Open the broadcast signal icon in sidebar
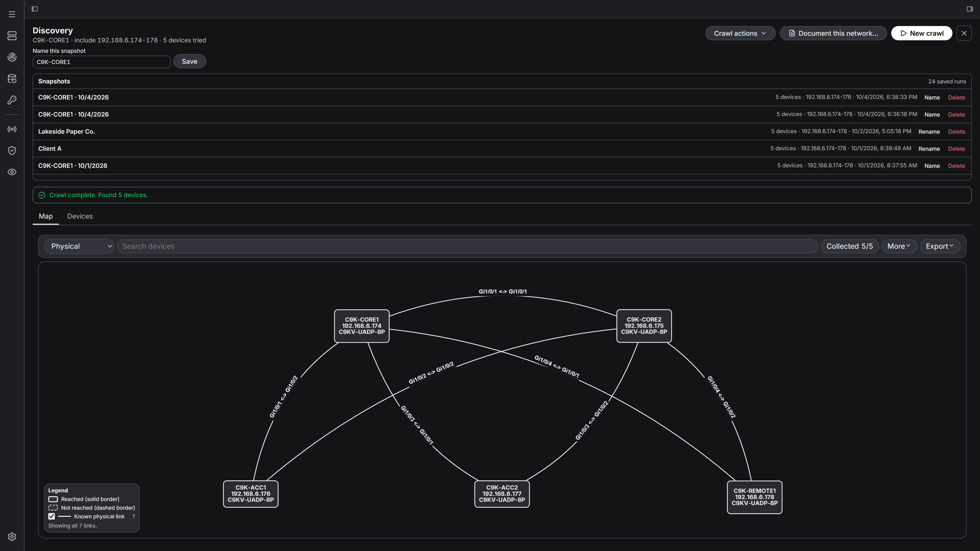 coord(12,129)
